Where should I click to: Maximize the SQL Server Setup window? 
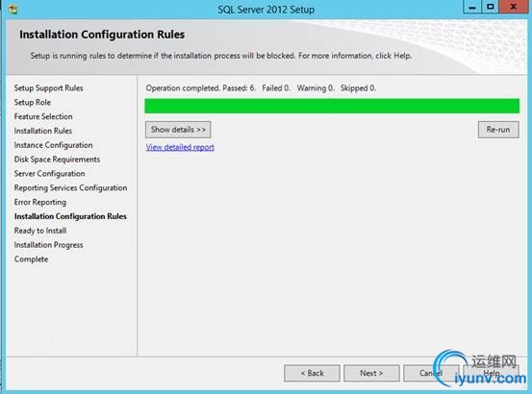491,7
